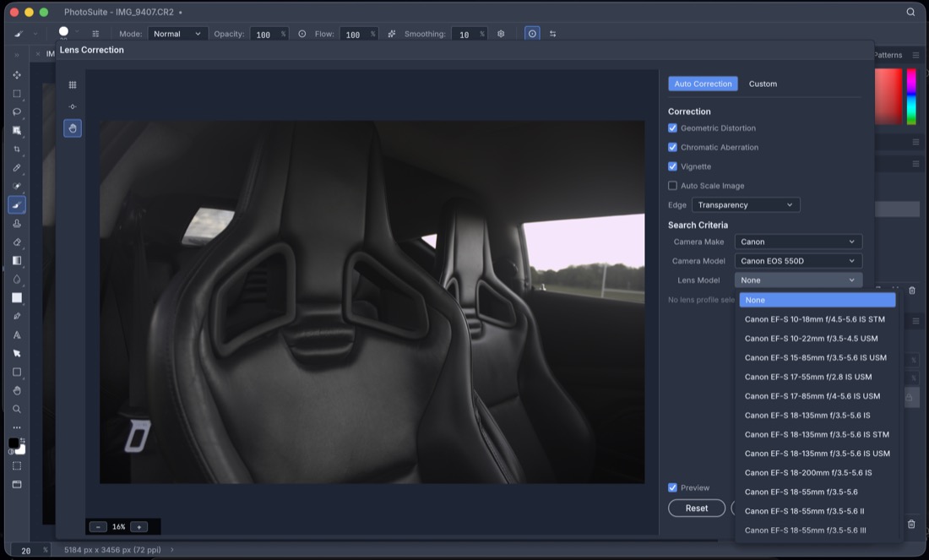Choose Canon EF-S 10-18mm f/4.5-5.6 IS STM
The width and height of the screenshot is (929, 560).
(x=817, y=319)
